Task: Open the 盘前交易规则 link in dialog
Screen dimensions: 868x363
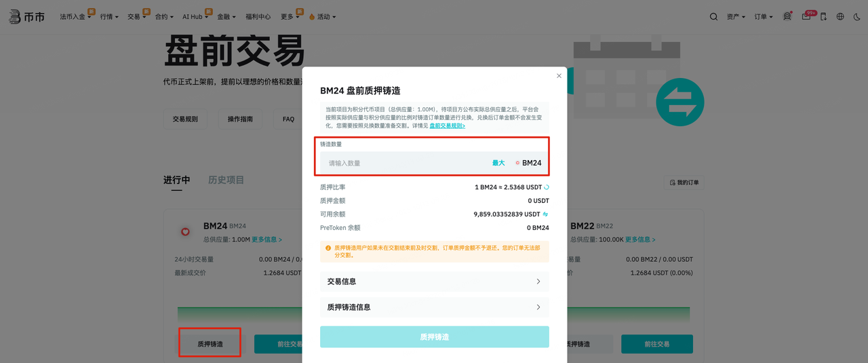Action: (447, 126)
